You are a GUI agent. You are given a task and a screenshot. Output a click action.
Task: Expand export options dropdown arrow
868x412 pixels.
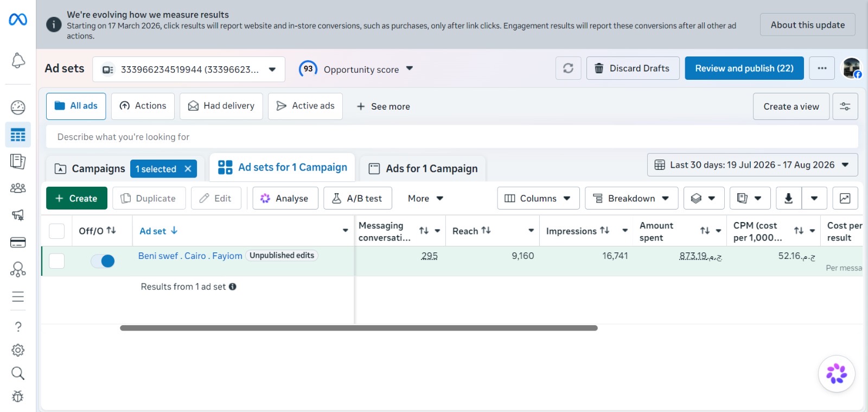pyautogui.click(x=814, y=198)
